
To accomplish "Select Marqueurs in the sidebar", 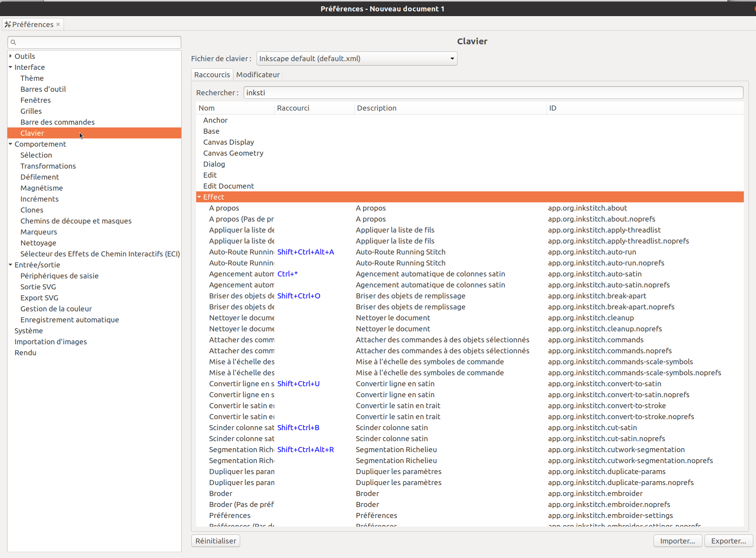I will (x=39, y=232).
